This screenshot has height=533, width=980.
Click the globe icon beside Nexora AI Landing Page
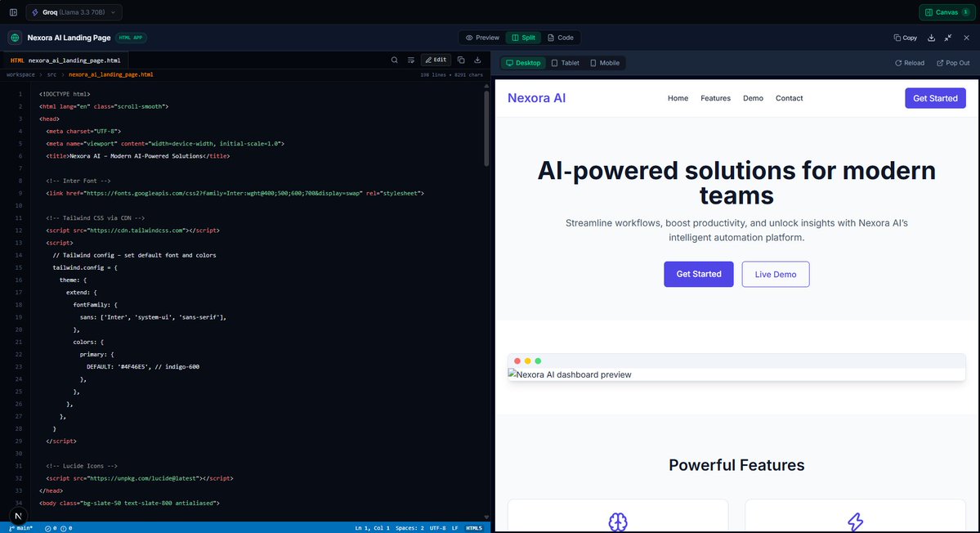coord(15,38)
